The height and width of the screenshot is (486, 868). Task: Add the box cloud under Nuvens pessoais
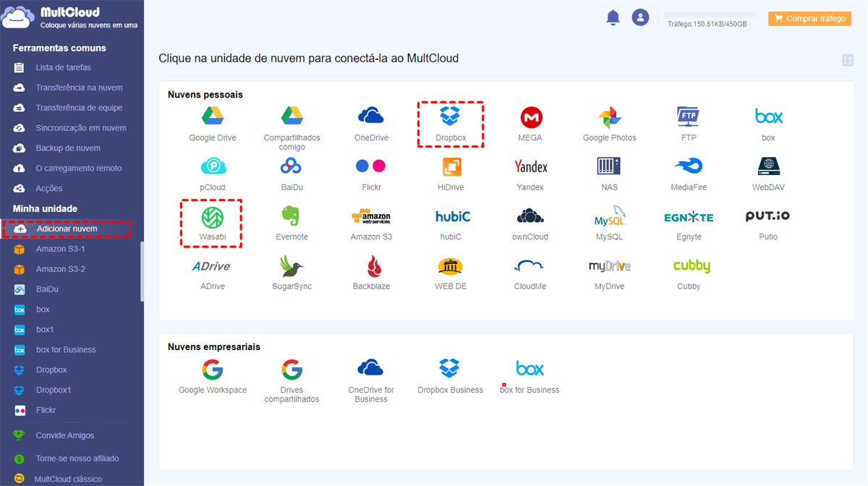coord(768,116)
